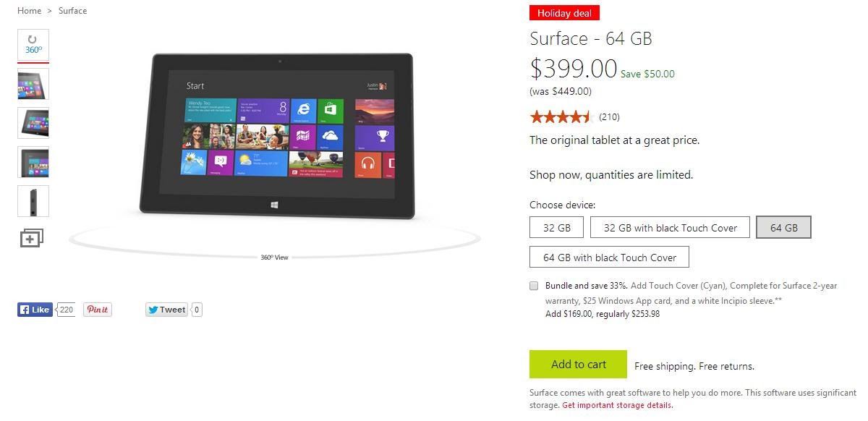Click the Twitter Tweet button
Screen dimensions: 868x421
(166, 310)
